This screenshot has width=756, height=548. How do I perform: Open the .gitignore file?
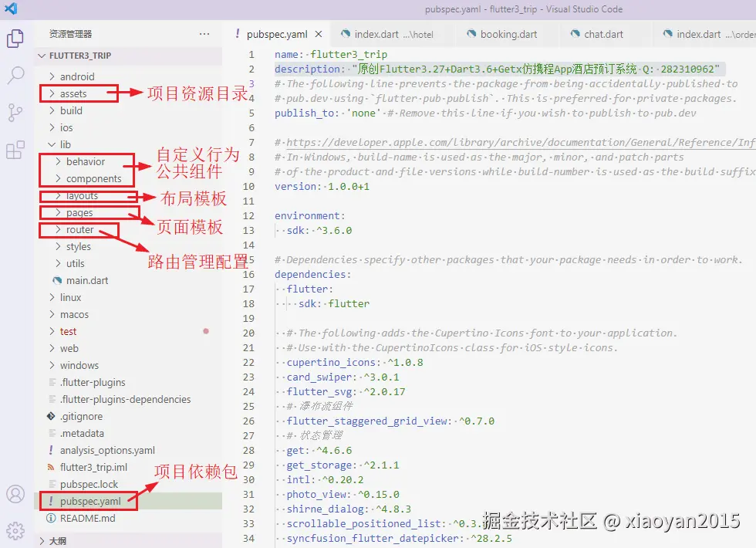click(x=81, y=416)
